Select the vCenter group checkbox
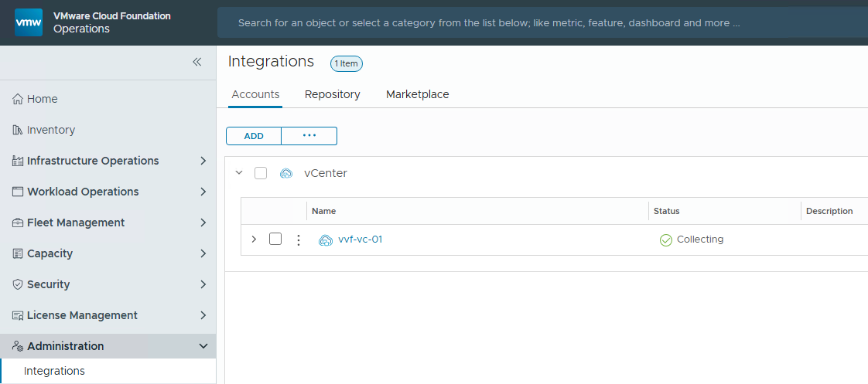This screenshot has width=868, height=384. pos(261,173)
